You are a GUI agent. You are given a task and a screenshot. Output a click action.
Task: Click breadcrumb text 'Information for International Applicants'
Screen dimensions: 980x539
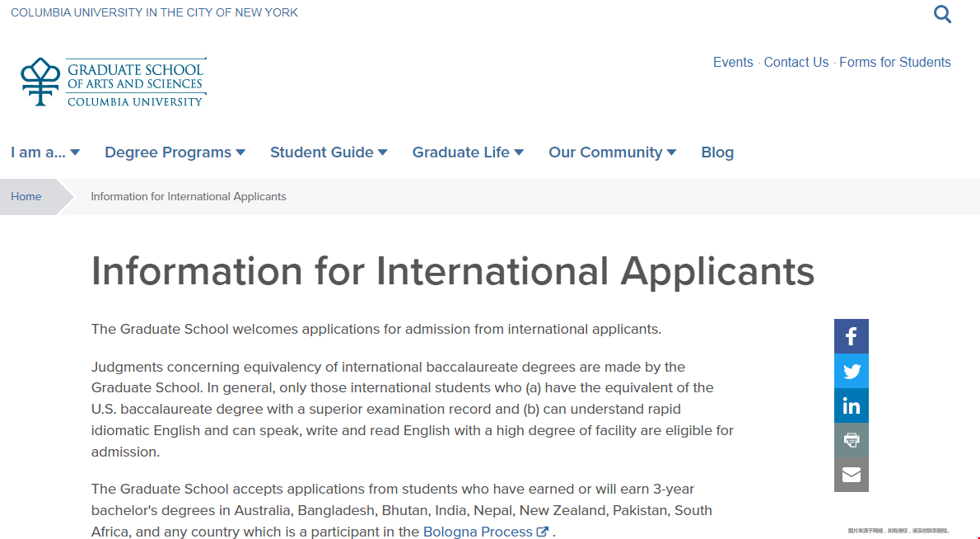tap(188, 196)
